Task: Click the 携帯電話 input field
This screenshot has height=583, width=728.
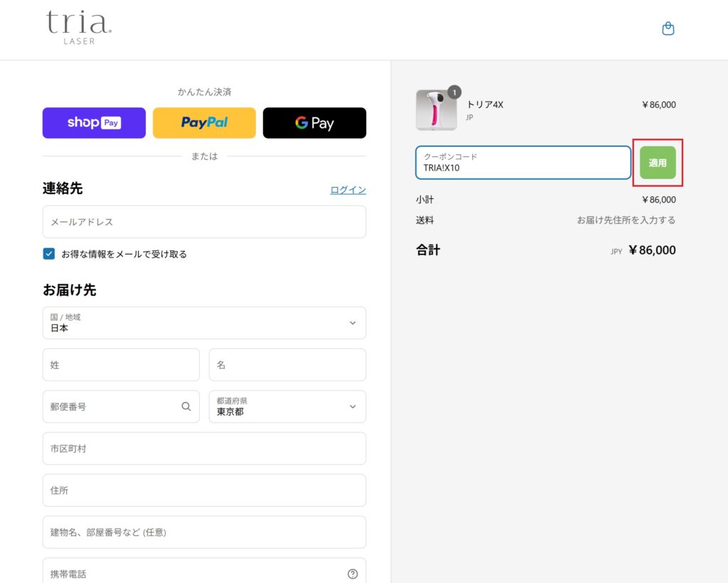Action: 204,572
